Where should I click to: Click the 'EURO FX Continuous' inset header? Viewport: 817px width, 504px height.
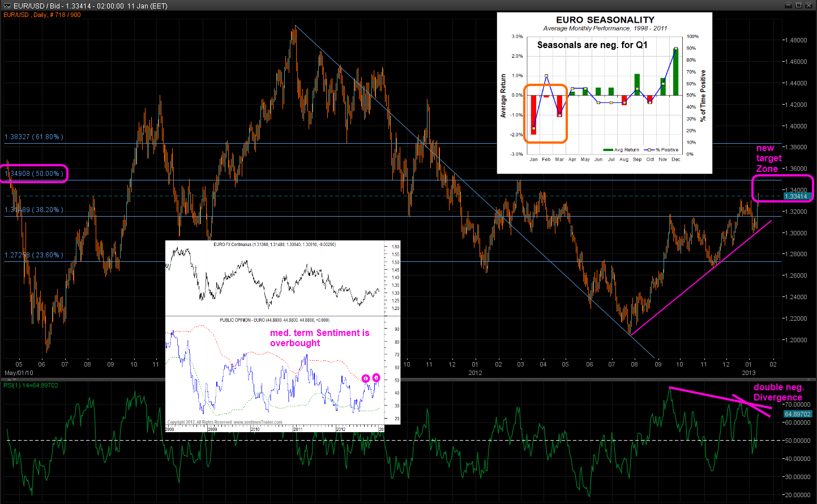point(275,245)
